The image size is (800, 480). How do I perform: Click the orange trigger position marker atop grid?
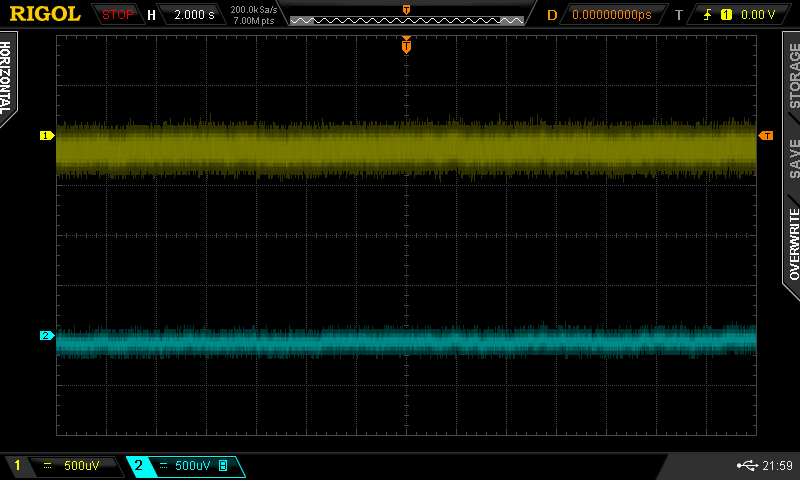406,44
